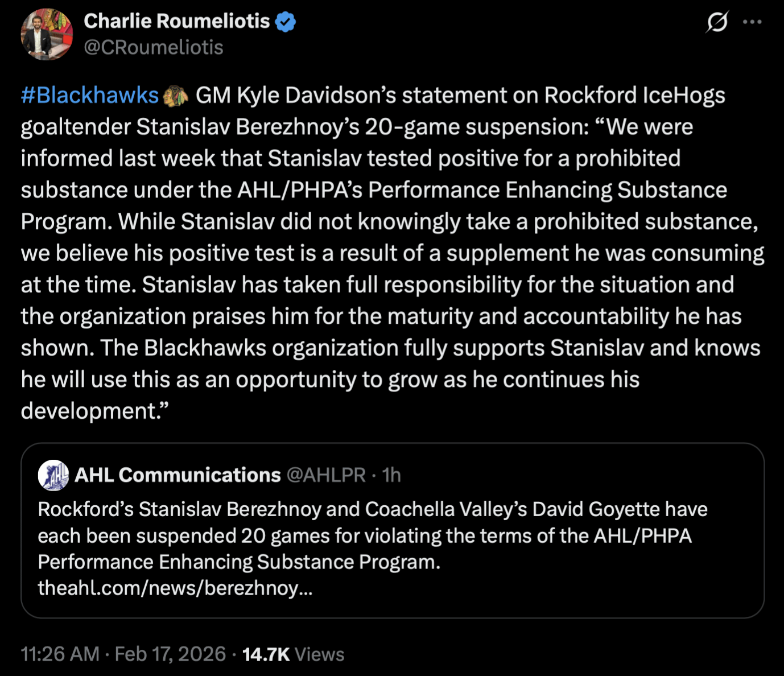The width and height of the screenshot is (784, 676).
Task: Open Charlie Roumeliotis's profile picture
Action: (x=47, y=34)
